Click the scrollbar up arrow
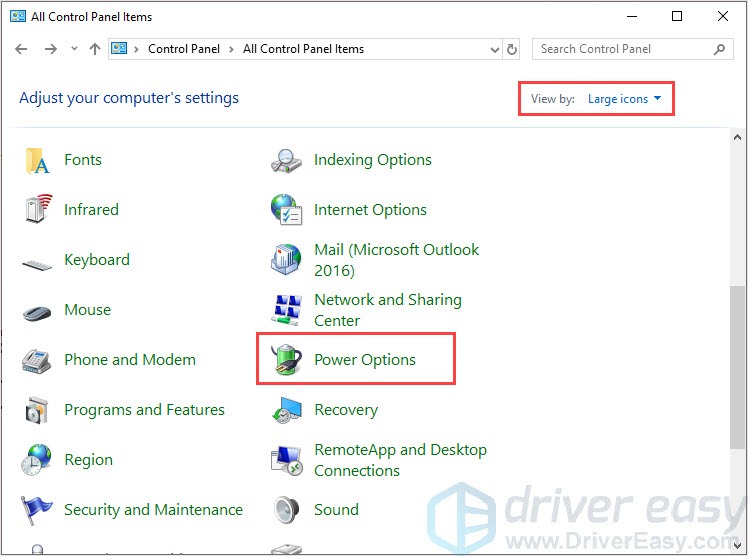748x556 pixels. 738,137
